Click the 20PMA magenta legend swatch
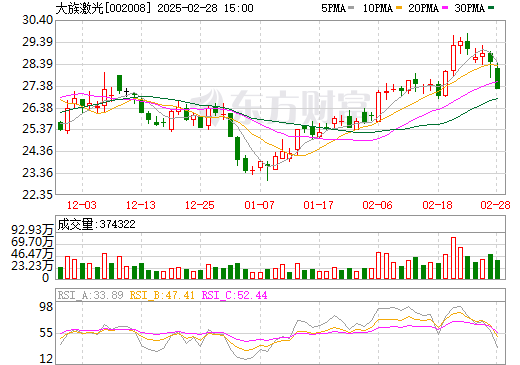 point(445,8)
